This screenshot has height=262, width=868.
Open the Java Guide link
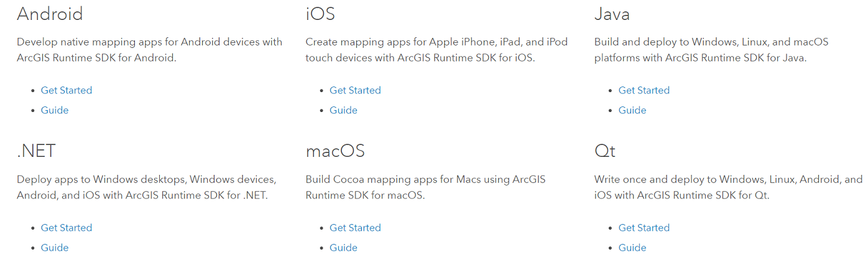[632, 110]
